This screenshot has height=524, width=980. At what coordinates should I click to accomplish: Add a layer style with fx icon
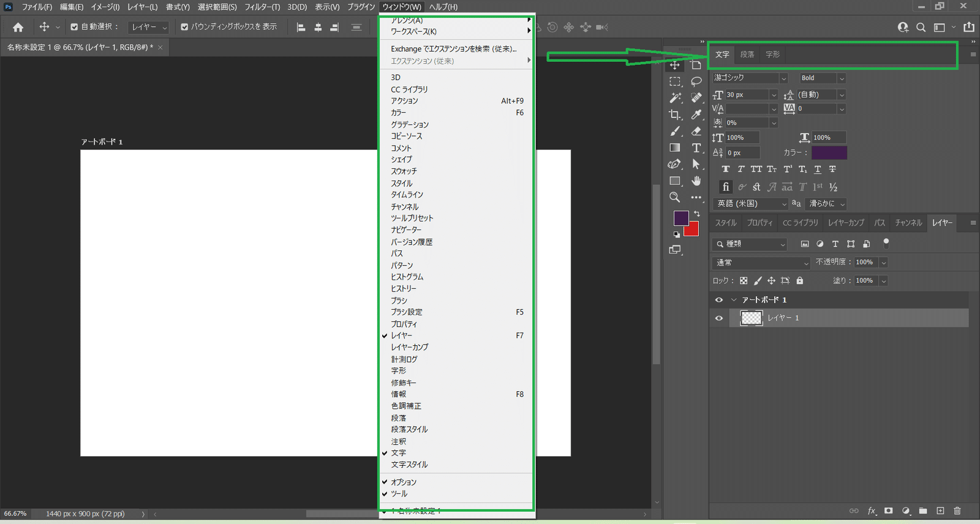pyautogui.click(x=872, y=511)
